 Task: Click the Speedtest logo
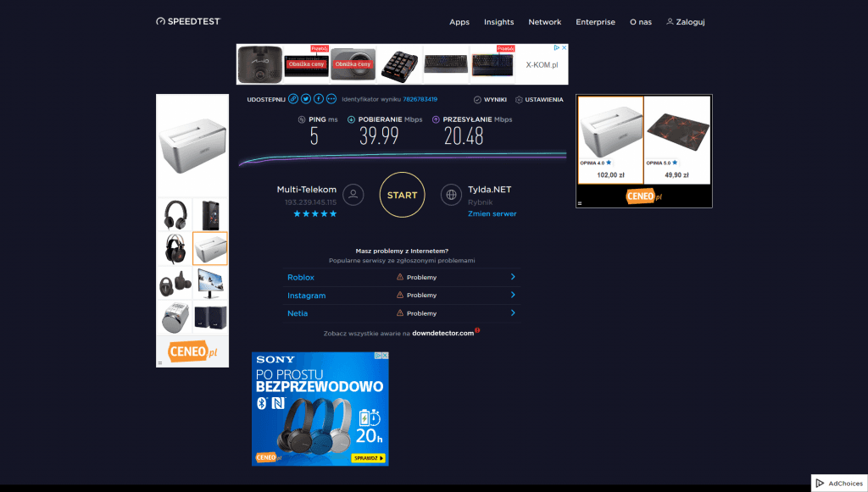tap(188, 21)
